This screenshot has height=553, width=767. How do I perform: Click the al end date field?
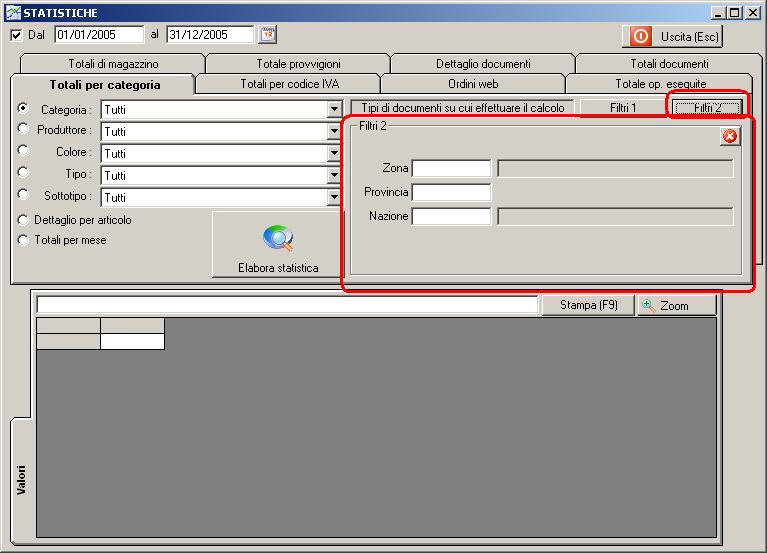pos(210,35)
